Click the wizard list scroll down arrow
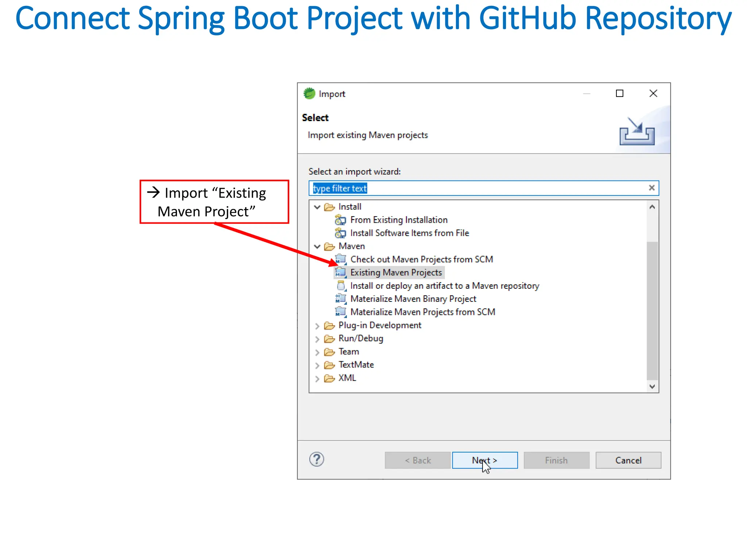 point(652,386)
